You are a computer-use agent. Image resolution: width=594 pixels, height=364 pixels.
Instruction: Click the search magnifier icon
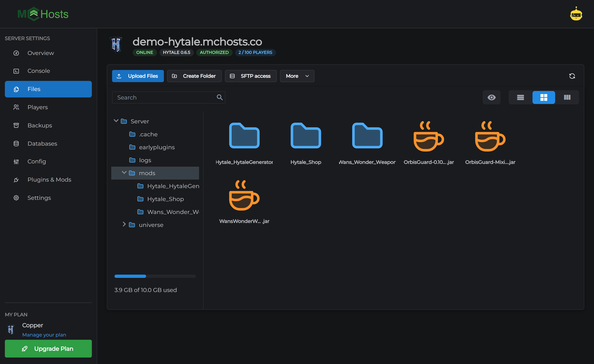(219, 97)
